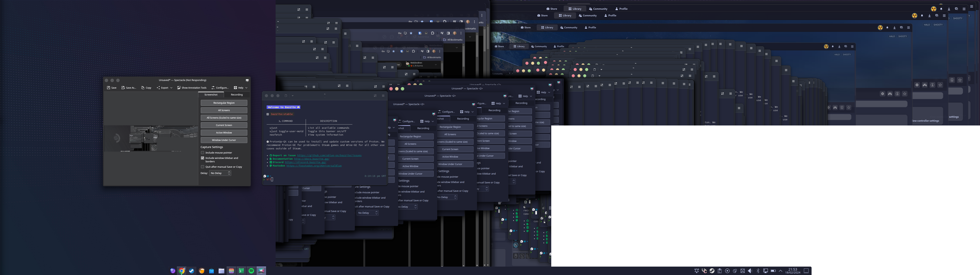Toggle Quit after manual Save or Copy
This screenshot has height=275, width=980.
pyautogui.click(x=203, y=167)
